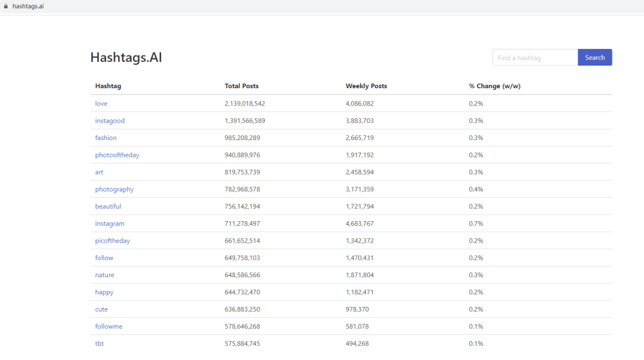Select the 'nature' hashtag link
Screen dimensions: 644x360
(104, 275)
